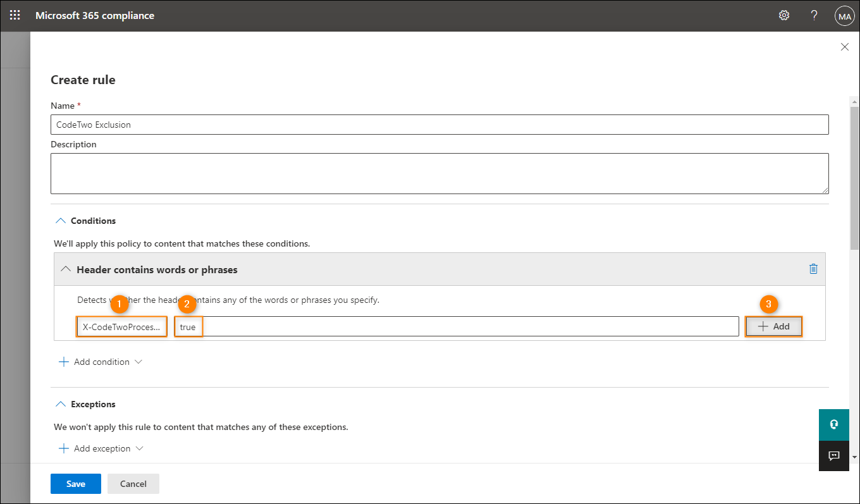Collapse the Conditions section
Image resolution: width=860 pixels, height=504 pixels.
[x=61, y=221]
